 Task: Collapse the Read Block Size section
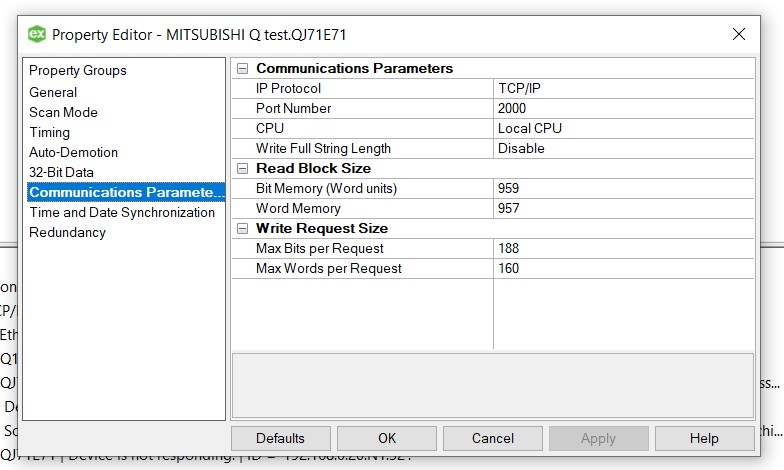242,169
